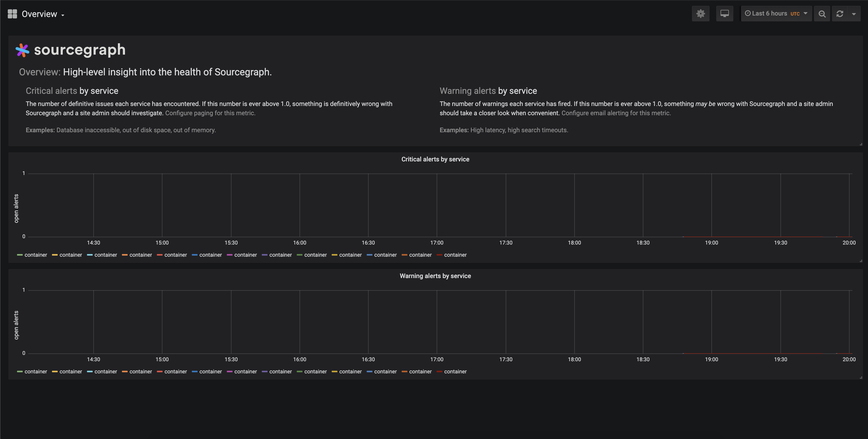Refresh the dashboard with the refresh icon
Screen dimensions: 868x439
[x=840, y=13]
